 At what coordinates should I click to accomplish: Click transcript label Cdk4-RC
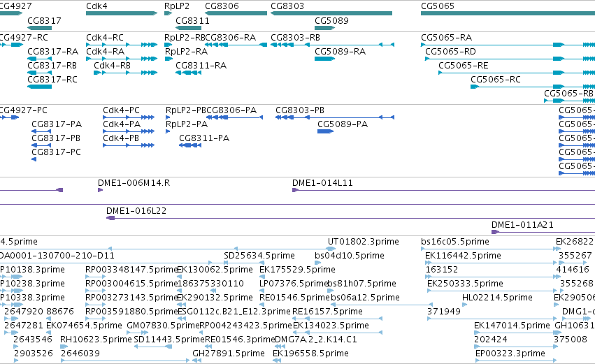[105, 38]
